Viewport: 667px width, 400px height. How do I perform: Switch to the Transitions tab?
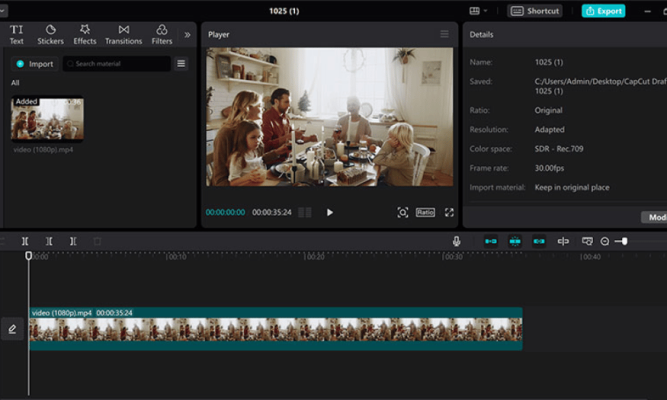[123, 35]
